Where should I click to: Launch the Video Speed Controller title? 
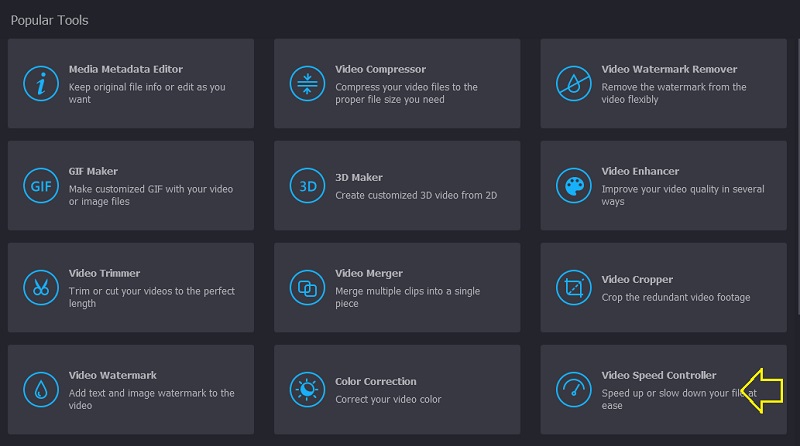point(659,375)
